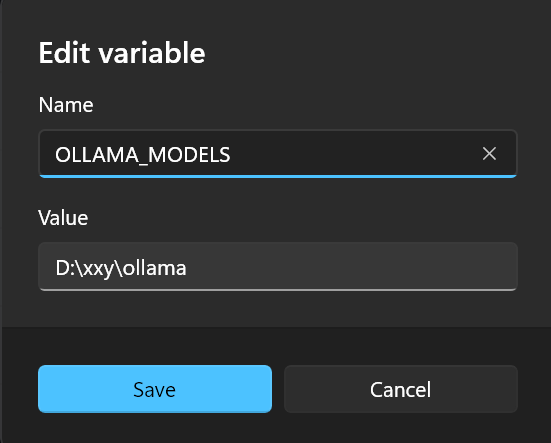The width and height of the screenshot is (551, 443).
Task: Click the D:\xxy\ollama path text
Action: point(121,268)
